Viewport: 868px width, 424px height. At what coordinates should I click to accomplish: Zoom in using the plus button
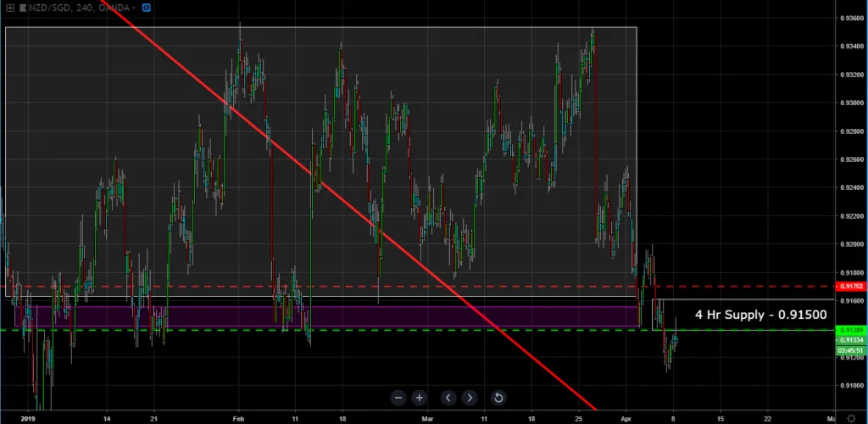coord(419,398)
